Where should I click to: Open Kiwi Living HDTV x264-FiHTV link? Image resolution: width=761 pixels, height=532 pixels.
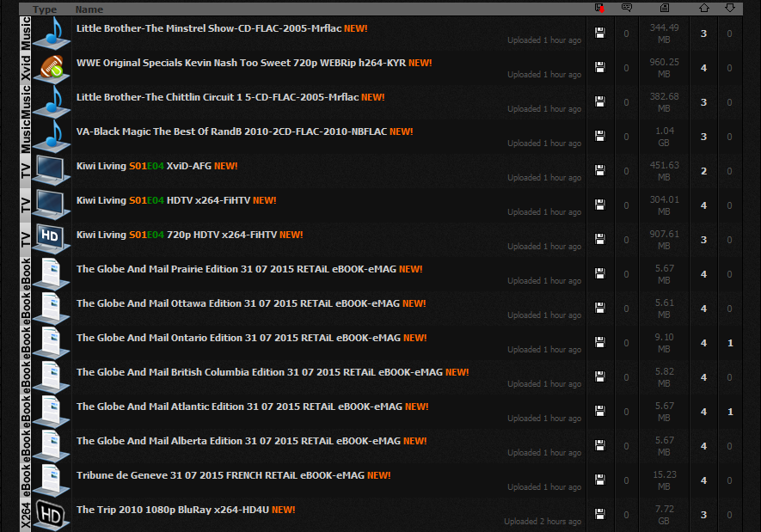pyautogui.click(x=163, y=200)
